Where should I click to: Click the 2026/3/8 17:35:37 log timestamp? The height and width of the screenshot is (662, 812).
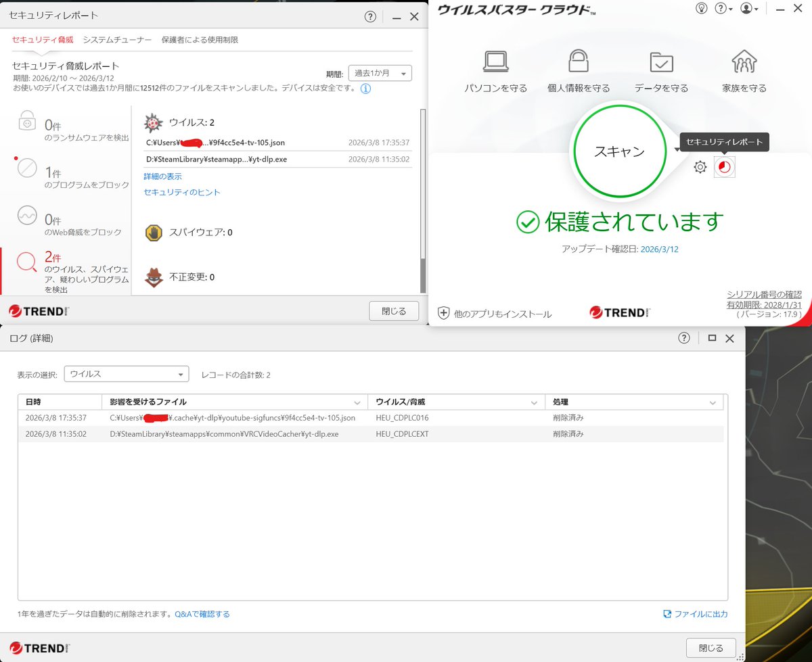coord(55,418)
